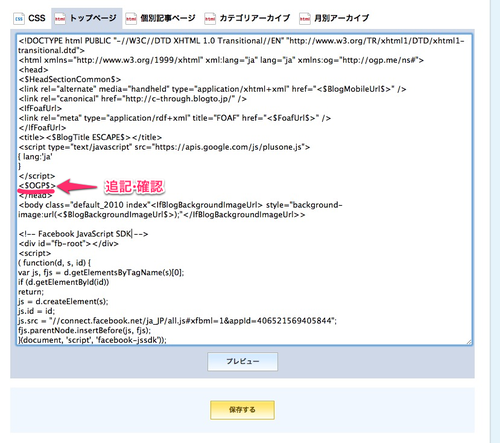Select the トップページ tab
This screenshot has height=443, width=500.
(x=87, y=19)
